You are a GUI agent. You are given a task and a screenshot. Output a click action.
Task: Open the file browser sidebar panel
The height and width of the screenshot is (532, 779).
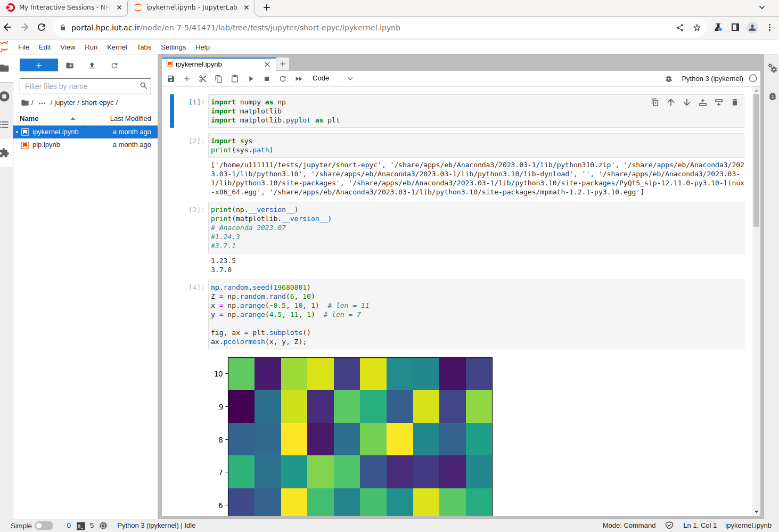5,68
